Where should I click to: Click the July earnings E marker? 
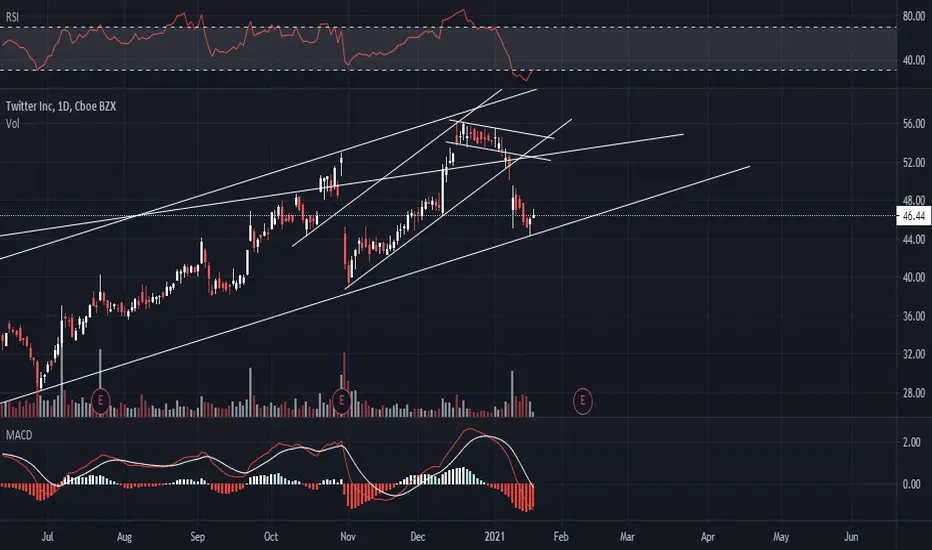(100, 401)
